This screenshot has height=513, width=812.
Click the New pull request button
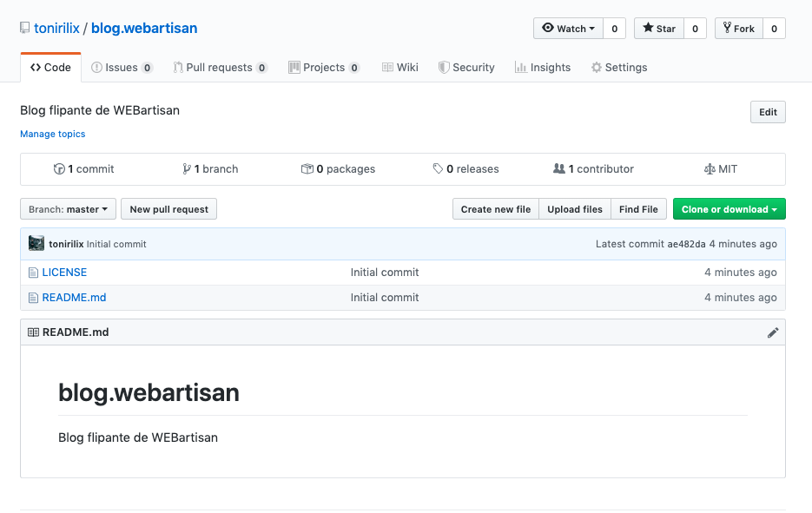[x=168, y=208]
